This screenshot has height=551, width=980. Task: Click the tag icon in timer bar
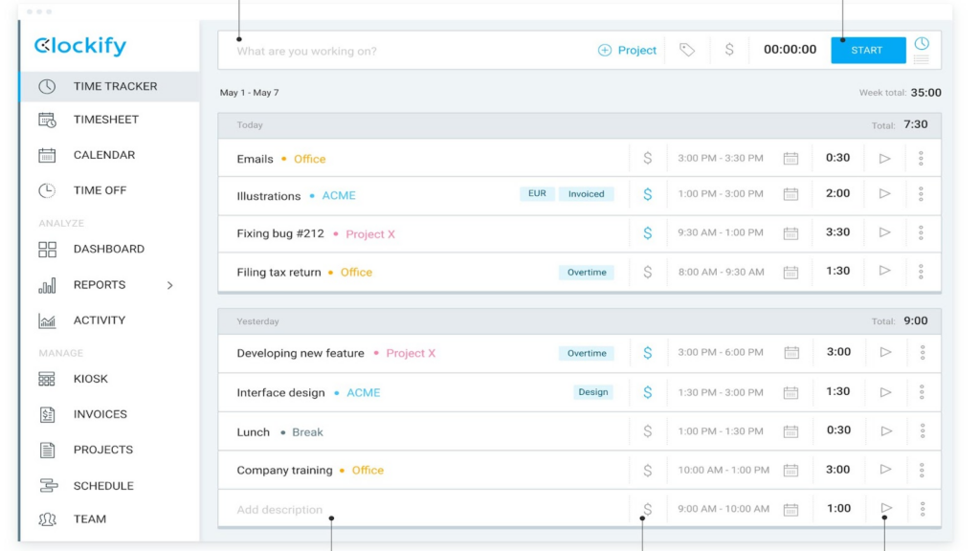point(687,50)
